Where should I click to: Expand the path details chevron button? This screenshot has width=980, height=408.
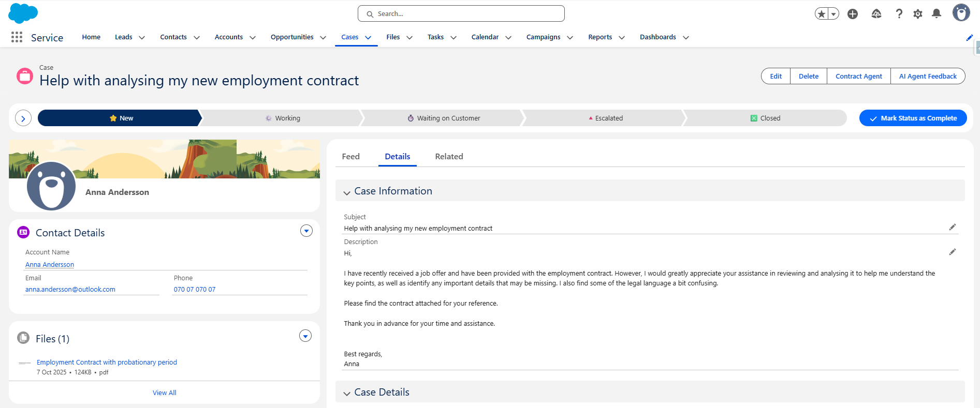(x=23, y=118)
